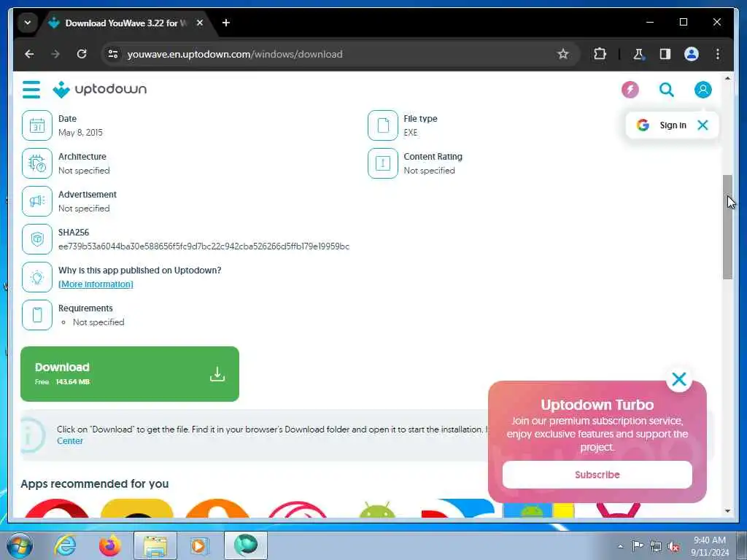Open the browser extensions puzzle icon
The width and height of the screenshot is (747, 560).
pyautogui.click(x=600, y=54)
